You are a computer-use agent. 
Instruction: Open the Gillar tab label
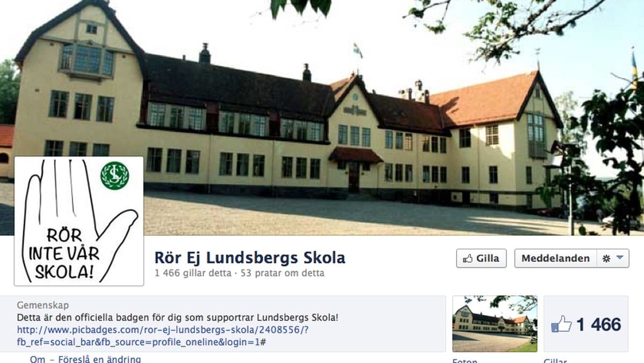[555, 360]
